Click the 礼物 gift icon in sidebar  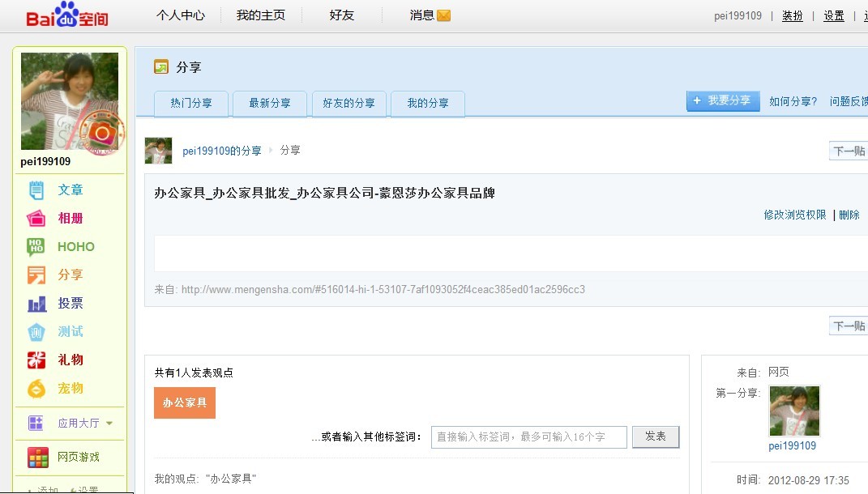click(x=36, y=360)
